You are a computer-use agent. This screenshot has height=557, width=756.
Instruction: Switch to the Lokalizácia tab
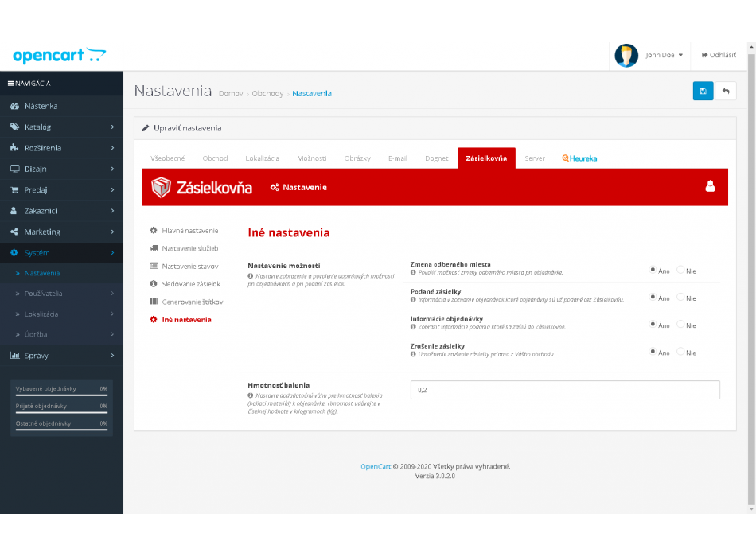pos(262,158)
